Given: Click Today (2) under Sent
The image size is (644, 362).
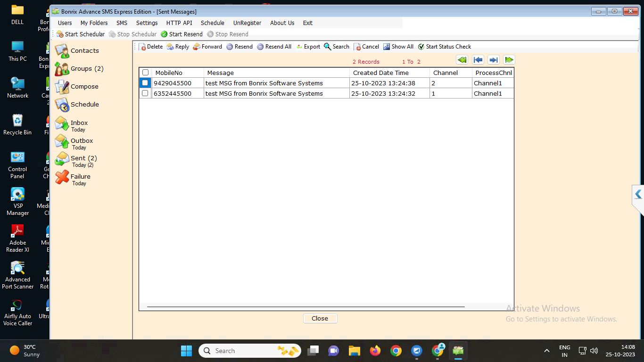Looking at the screenshot, I should [83, 165].
